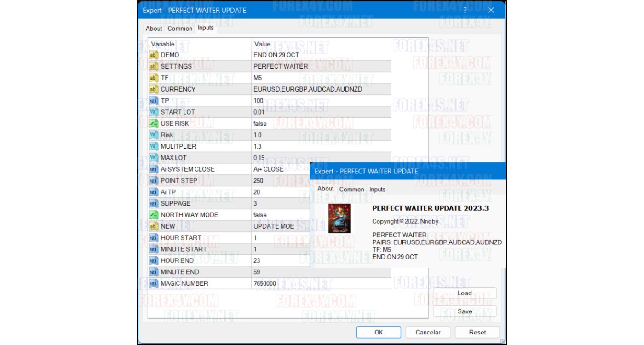Screen dimensions: 644x345
Task: Click the string icon beside DEMO
Action: pyautogui.click(x=154, y=55)
